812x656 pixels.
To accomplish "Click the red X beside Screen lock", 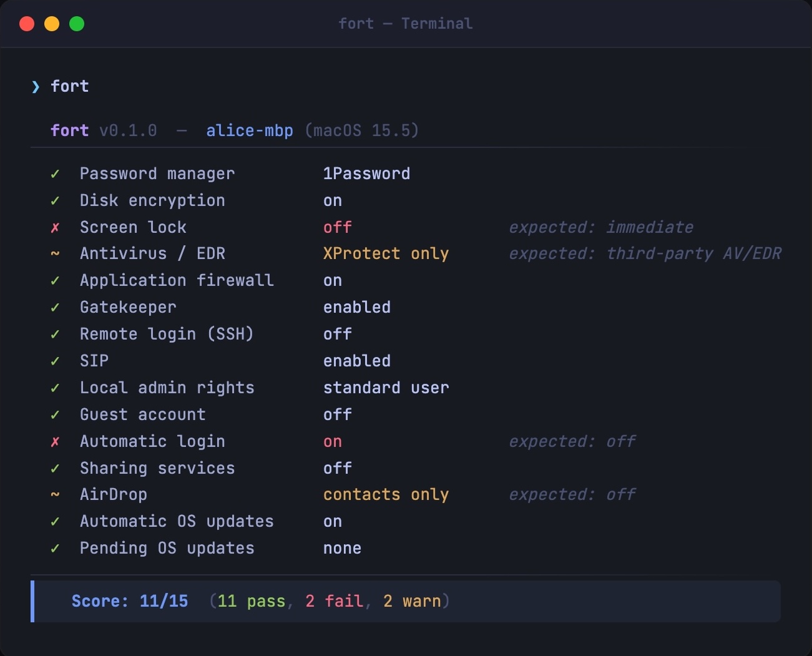I will pos(55,228).
